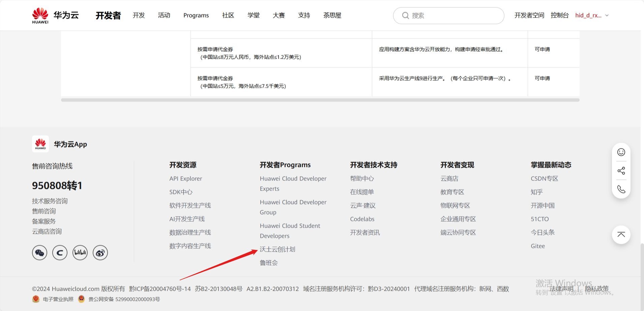Image resolution: width=644 pixels, height=311 pixels.
Task: Open the Programs navigation menu
Action: pos(196,16)
